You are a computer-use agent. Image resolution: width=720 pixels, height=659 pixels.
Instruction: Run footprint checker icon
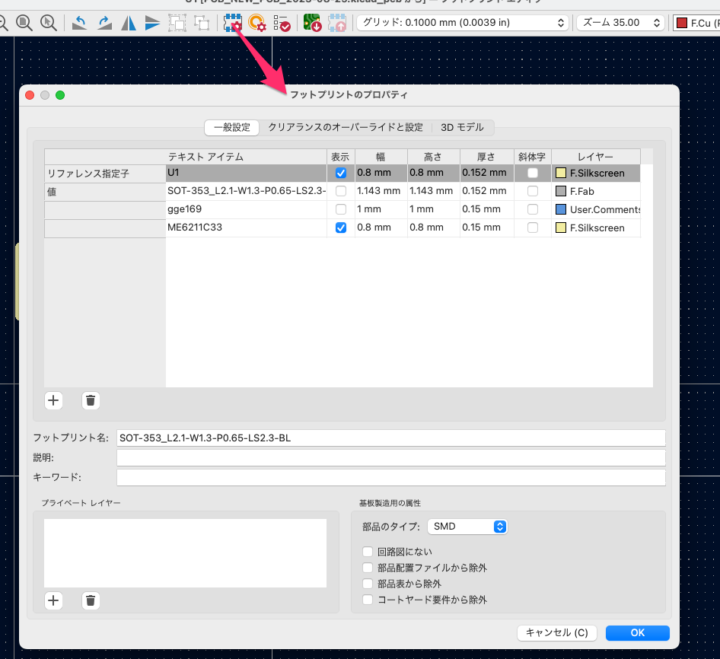coord(282,22)
